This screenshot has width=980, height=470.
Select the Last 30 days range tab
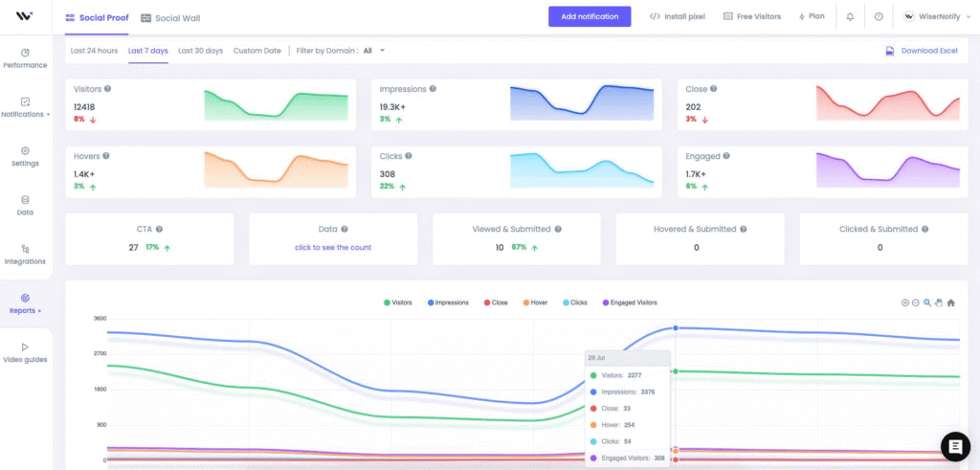click(x=200, y=51)
